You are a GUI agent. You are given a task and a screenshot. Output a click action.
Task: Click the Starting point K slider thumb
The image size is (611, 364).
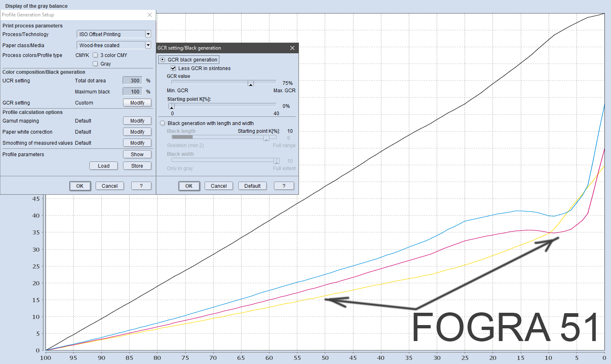pyautogui.click(x=171, y=106)
